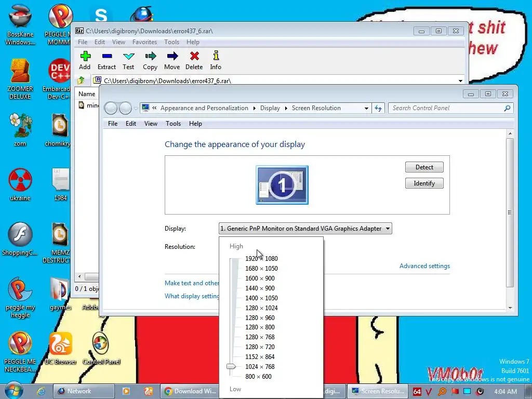Click the Copy icon in 7-Zip

[x=150, y=56]
